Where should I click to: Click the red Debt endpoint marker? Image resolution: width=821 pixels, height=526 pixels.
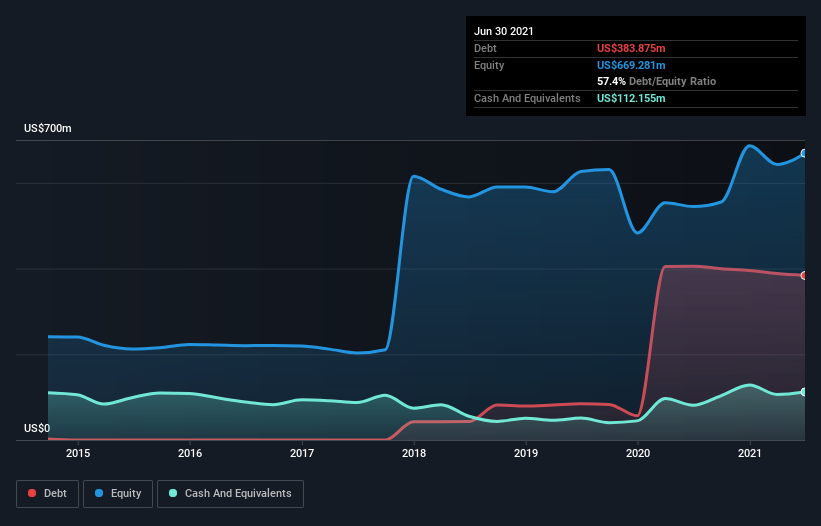(x=804, y=275)
